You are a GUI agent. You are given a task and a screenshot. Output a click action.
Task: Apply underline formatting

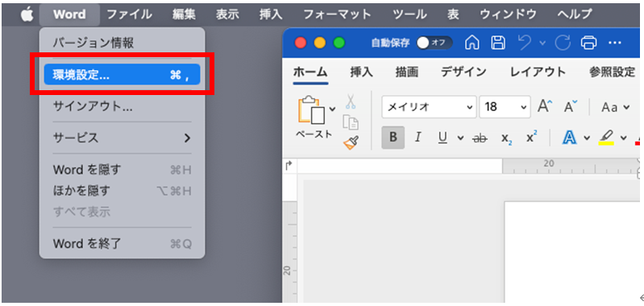click(442, 138)
